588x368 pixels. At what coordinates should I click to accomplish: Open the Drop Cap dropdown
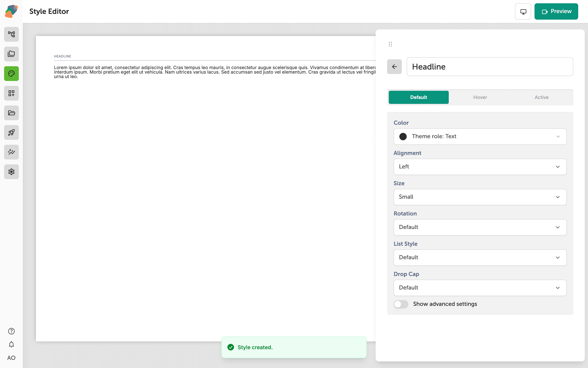[480, 288]
